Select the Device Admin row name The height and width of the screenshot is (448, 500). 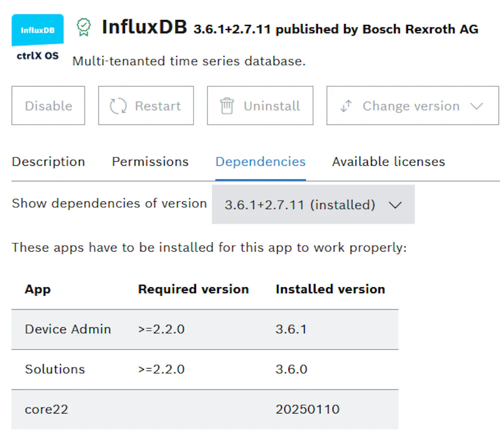pyautogui.click(x=68, y=329)
